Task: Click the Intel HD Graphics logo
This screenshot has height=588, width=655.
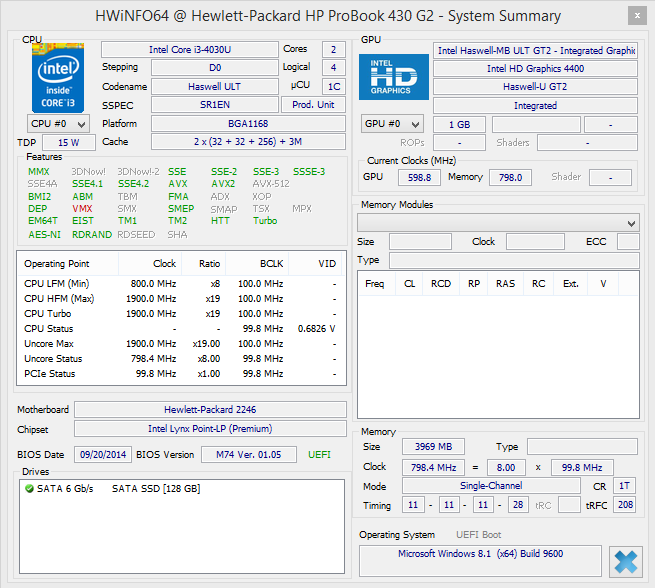Action: coord(394,77)
